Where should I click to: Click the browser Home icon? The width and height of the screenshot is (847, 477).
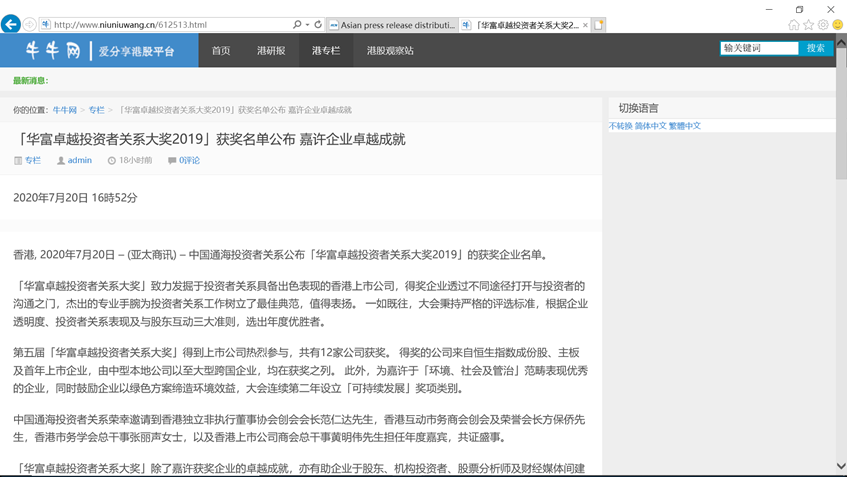pos(794,25)
